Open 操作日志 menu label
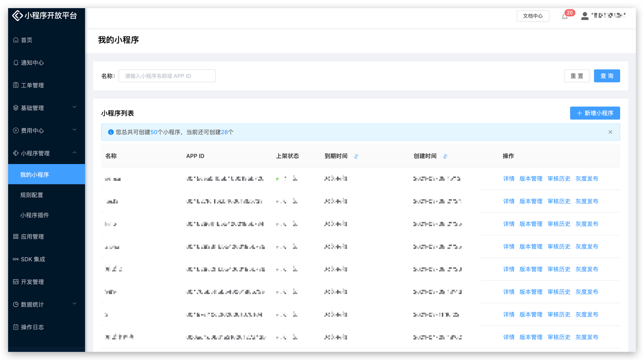The width and height of the screenshot is (644, 360). [x=32, y=327]
